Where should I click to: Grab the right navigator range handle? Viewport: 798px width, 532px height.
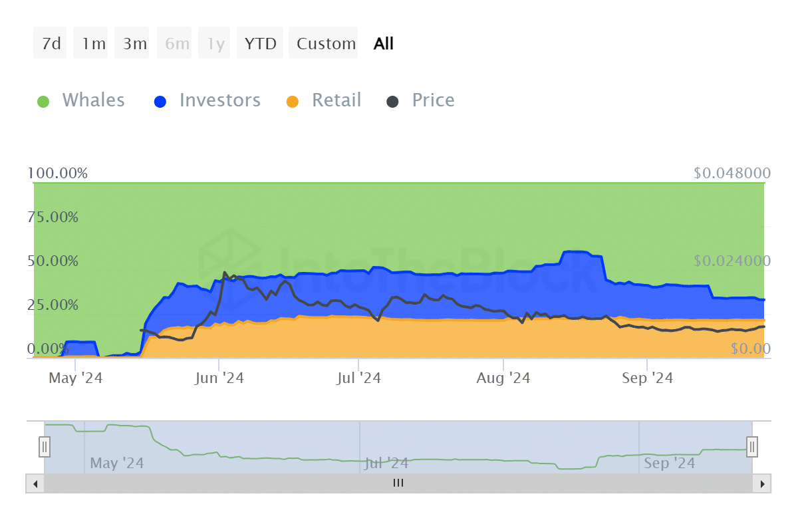[x=752, y=447]
